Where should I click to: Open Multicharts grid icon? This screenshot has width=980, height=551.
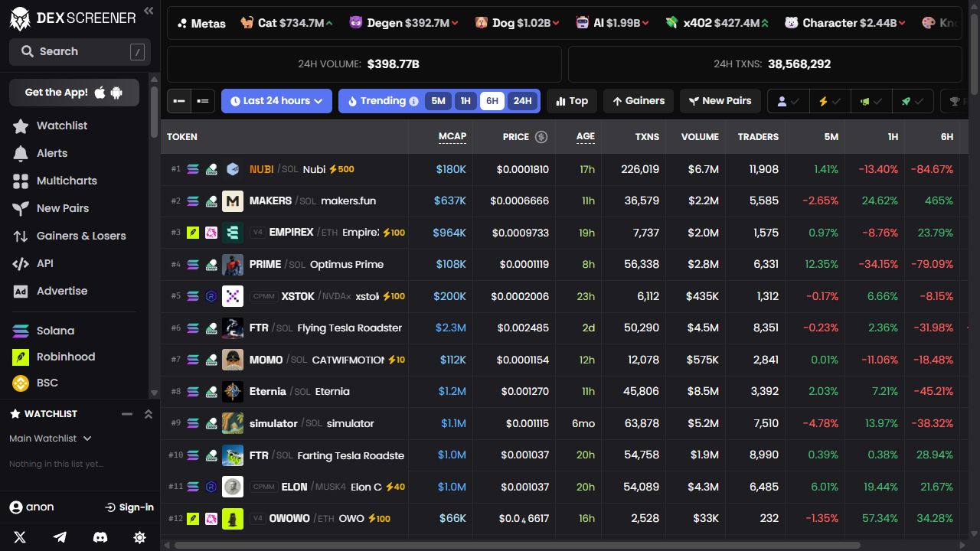pos(21,181)
